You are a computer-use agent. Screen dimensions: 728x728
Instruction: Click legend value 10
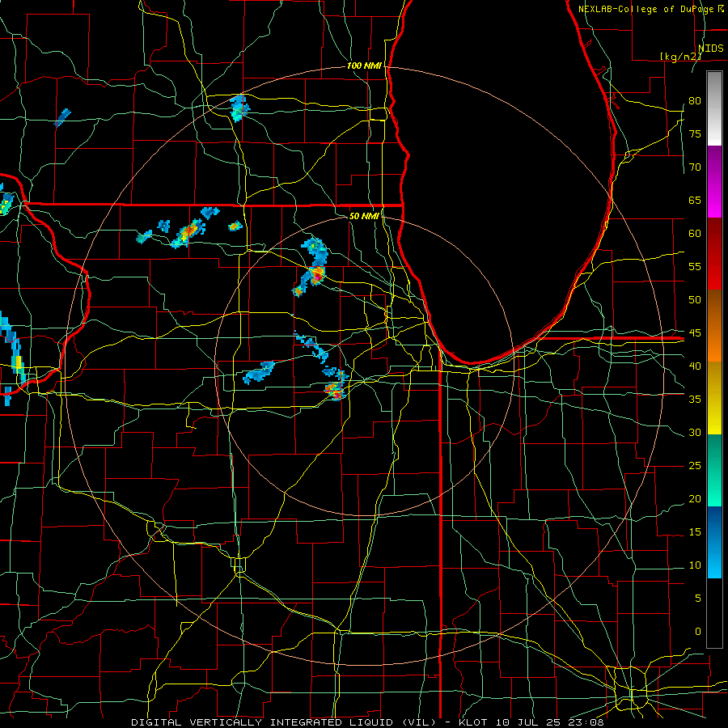(x=695, y=565)
